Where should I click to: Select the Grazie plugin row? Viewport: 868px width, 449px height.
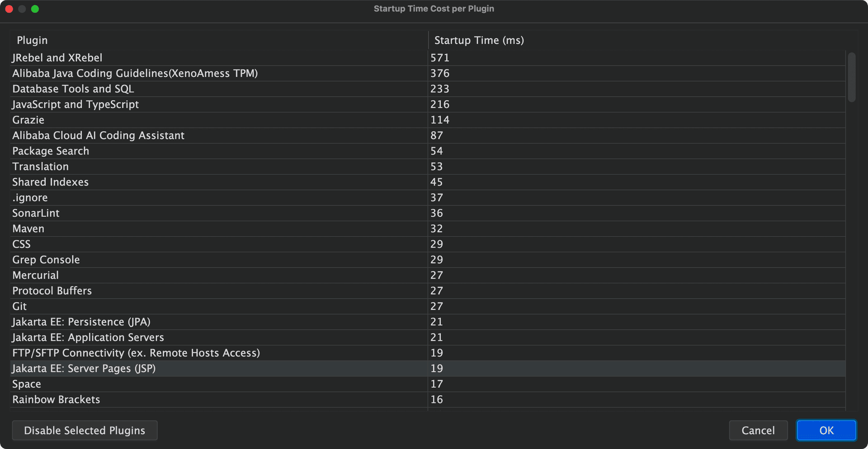click(428, 120)
